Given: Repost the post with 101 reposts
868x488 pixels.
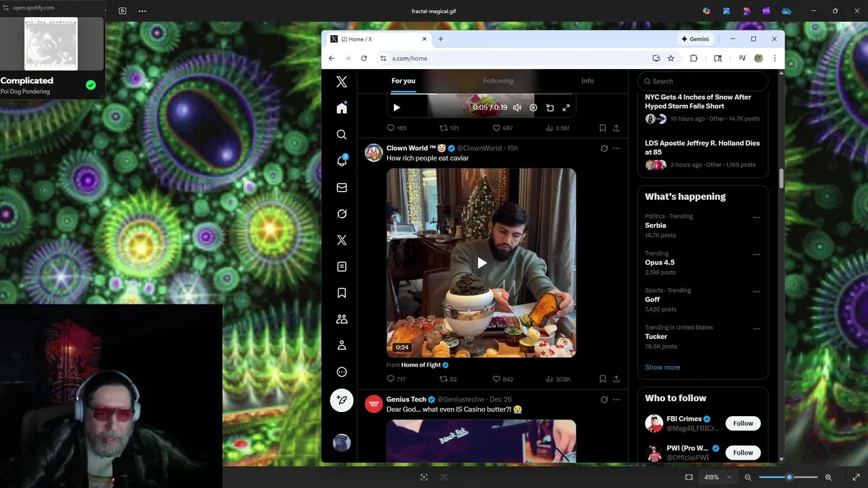Looking at the screenshot, I should click(x=449, y=128).
